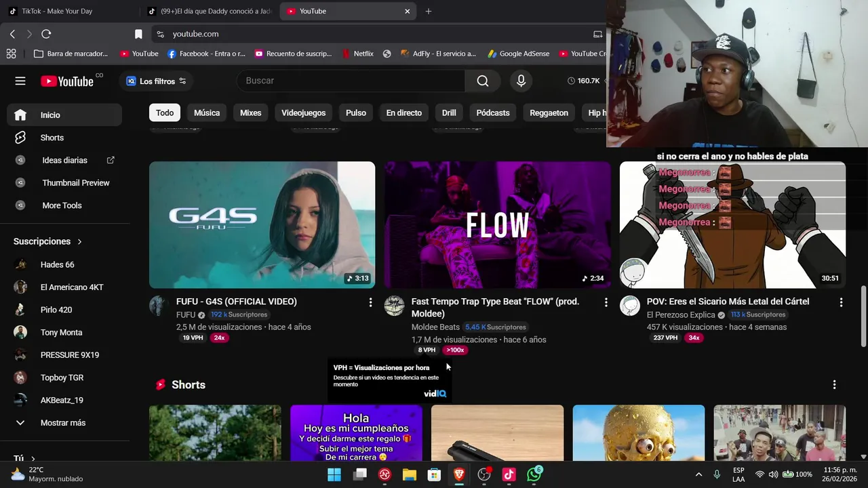Activate voice search microphone

click(x=521, y=81)
